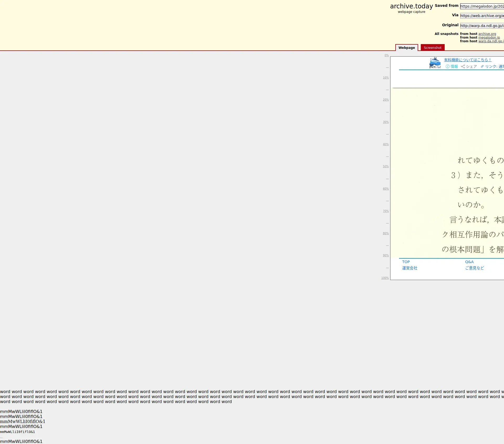The width and height of the screenshot is (504, 444).
Task: Click the シェア share icon
Action: 463,67
